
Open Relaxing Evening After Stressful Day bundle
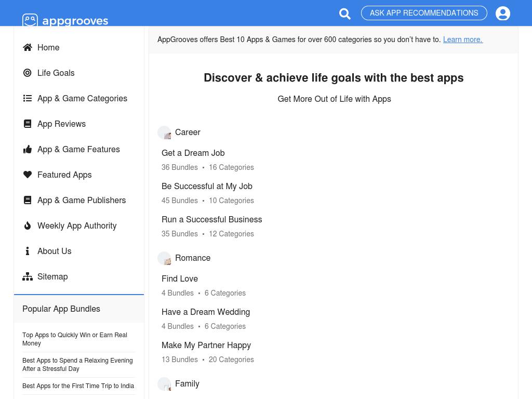(x=77, y=364)
